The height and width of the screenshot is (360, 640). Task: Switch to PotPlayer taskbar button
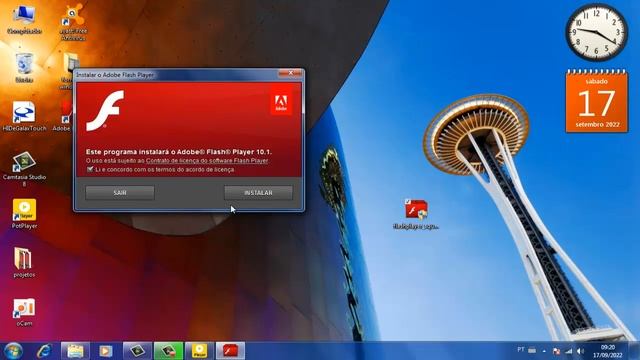tap(199, 351)
